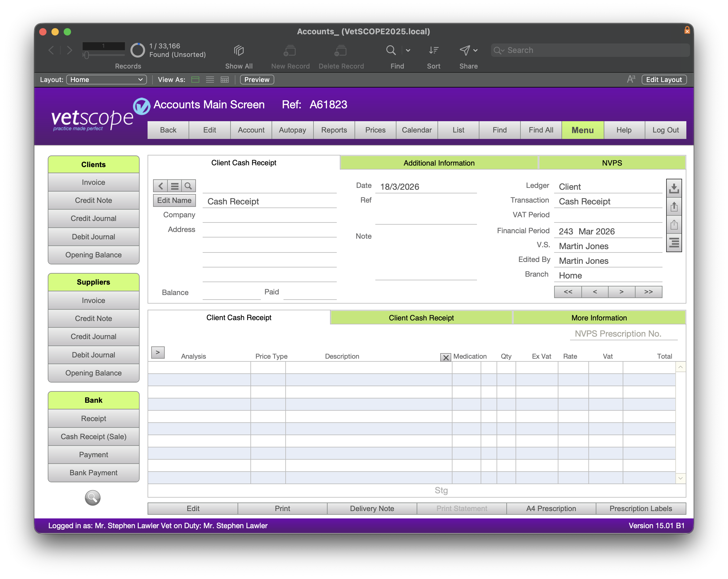Viewport: 728px width, 579px height.
Task: Open the list icon next to Cash Receipt field
Action: coord(174,186)
